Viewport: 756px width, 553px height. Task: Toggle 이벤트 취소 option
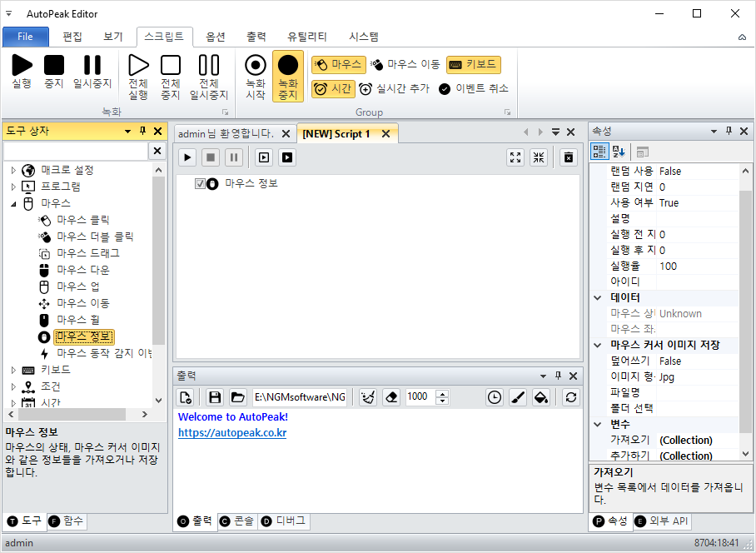tap(474, 89)
